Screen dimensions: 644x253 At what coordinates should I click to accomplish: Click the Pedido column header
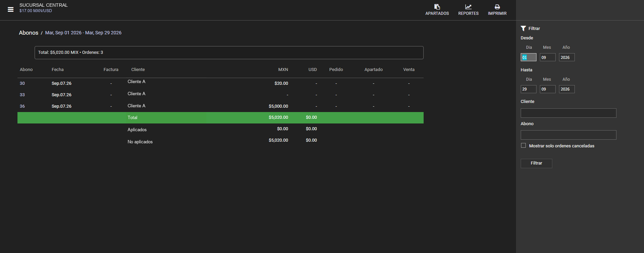(x=336, y=70)
